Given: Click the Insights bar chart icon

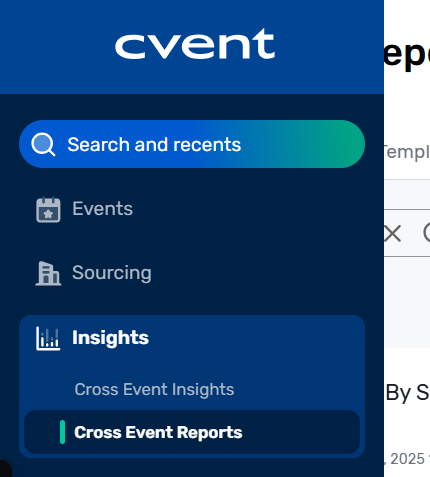Looking at the screenshot, I should (48, 338).
